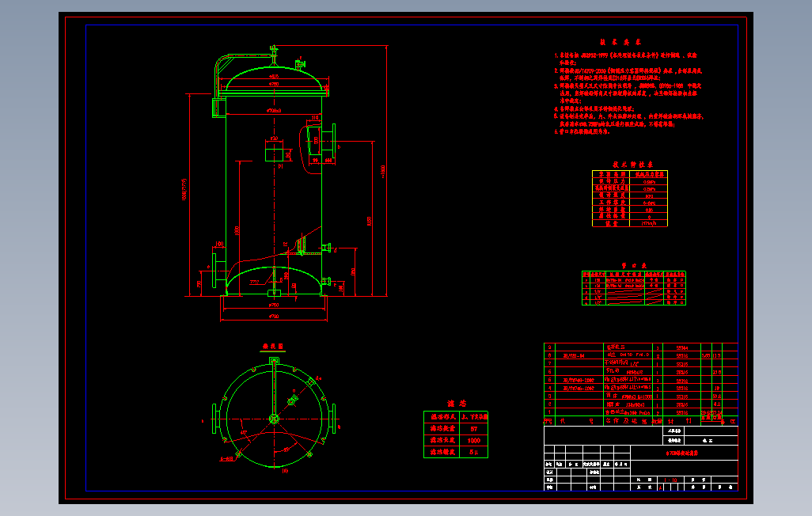Select the φ700x3 shell diameter dimension
812x516 pixels.
273,111
